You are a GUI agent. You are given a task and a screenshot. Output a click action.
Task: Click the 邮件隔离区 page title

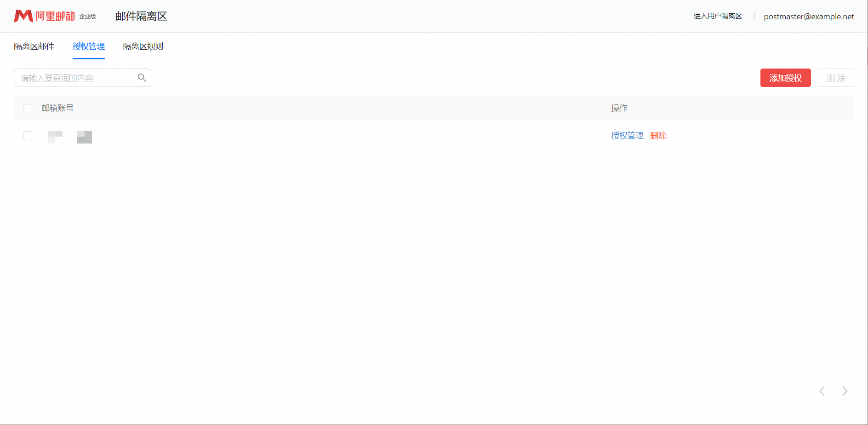(x=141, y=17)
